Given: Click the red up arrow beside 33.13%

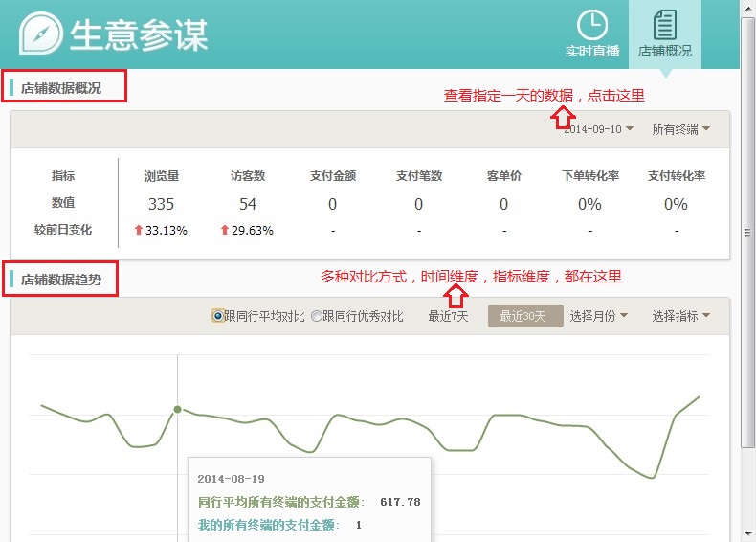Looking at the screenshot, I should 139,230.
